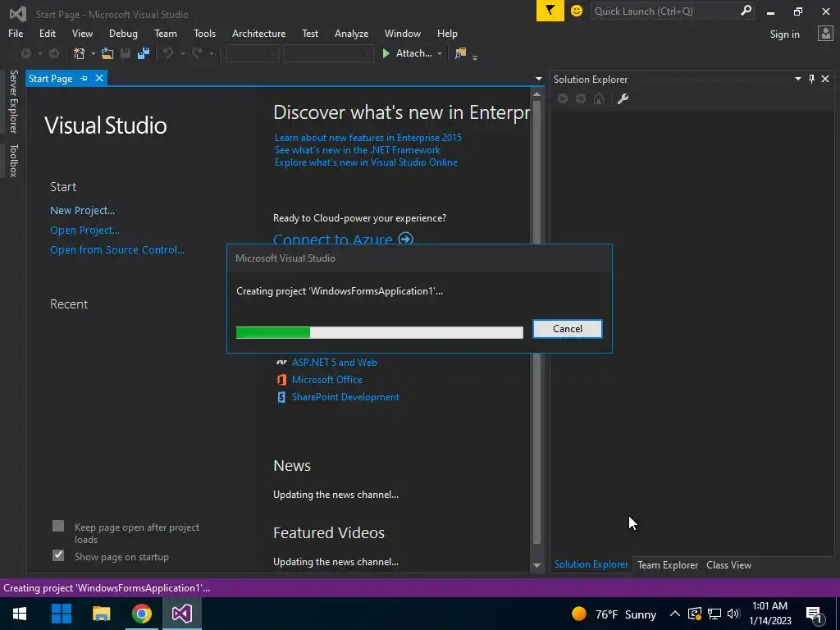Open the Solution Platforms combo box

tap(328, 53)
